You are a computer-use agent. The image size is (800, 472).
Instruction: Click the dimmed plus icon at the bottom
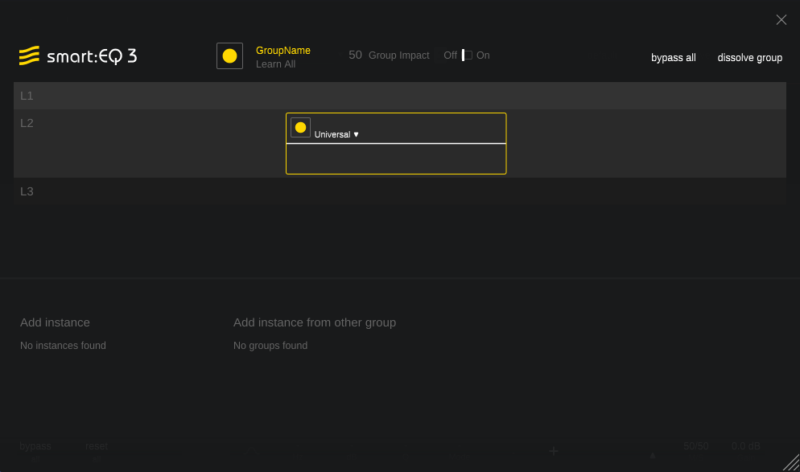point(554,451)
